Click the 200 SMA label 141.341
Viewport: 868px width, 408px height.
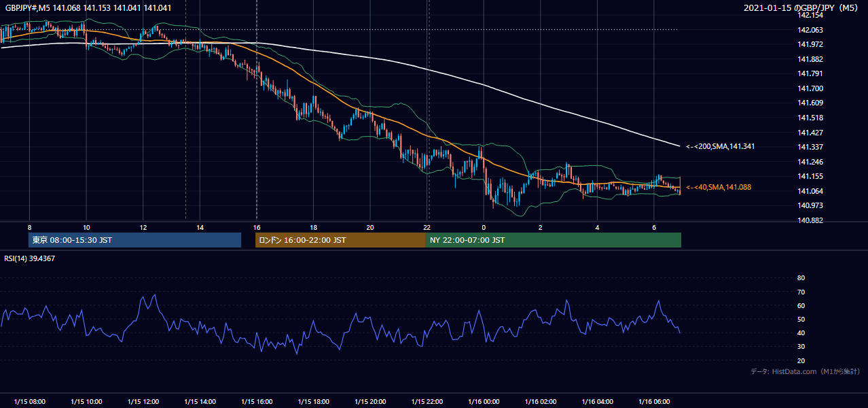719,146
